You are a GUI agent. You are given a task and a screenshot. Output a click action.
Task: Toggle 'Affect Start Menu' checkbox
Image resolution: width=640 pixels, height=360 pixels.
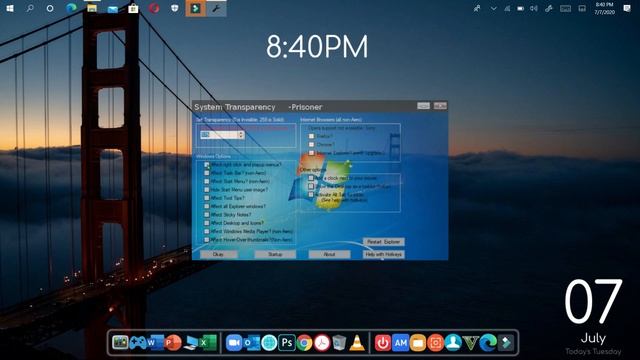point(207,181)
